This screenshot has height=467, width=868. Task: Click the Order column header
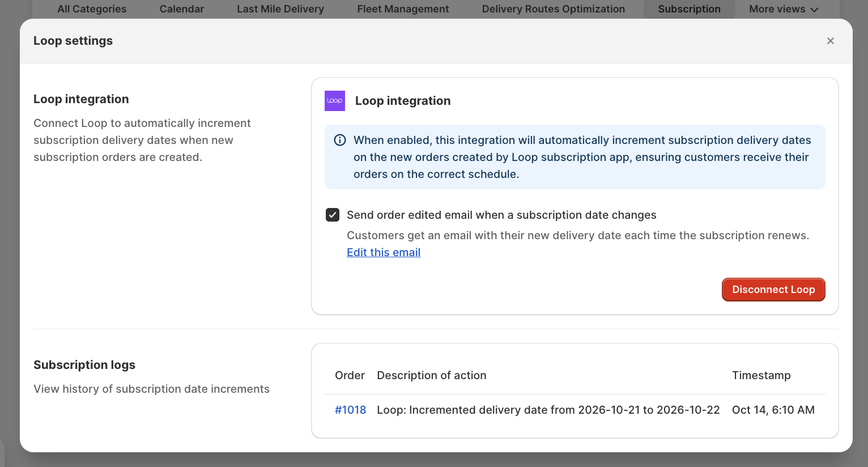350,375
